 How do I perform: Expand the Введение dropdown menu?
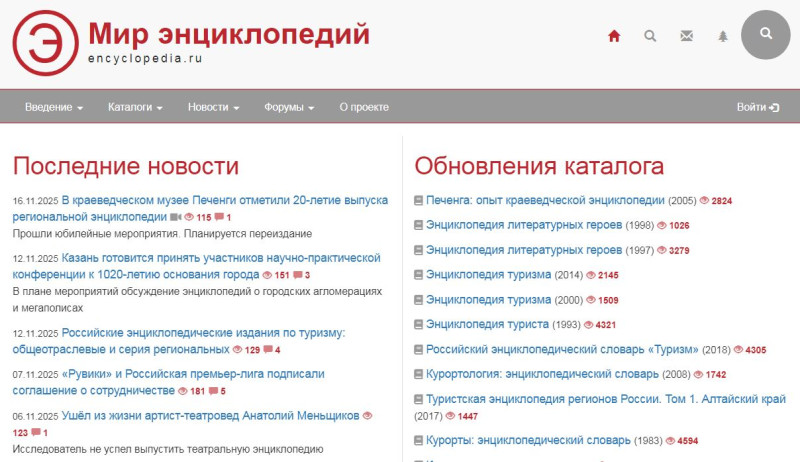pos(53,107)
